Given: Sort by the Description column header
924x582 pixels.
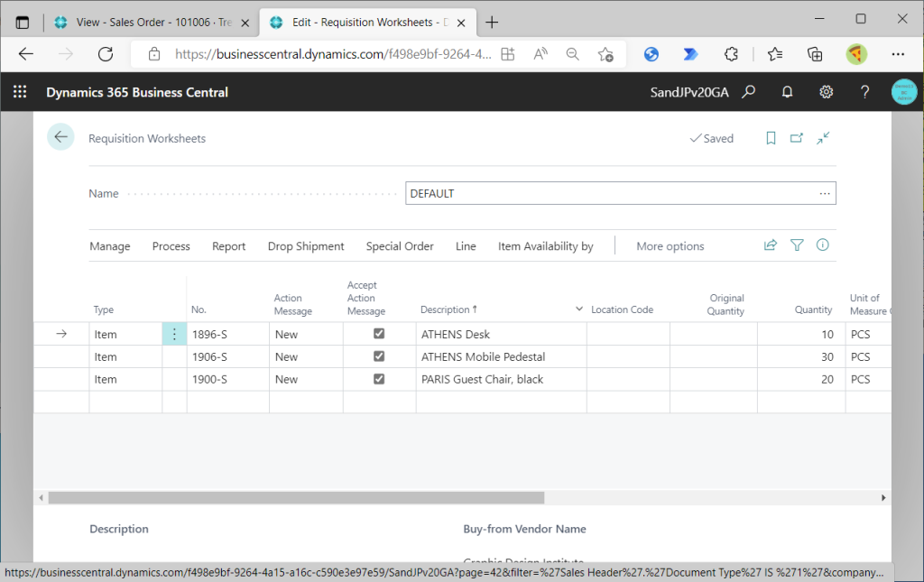Looking at the screenshot, I should [448, 309].
